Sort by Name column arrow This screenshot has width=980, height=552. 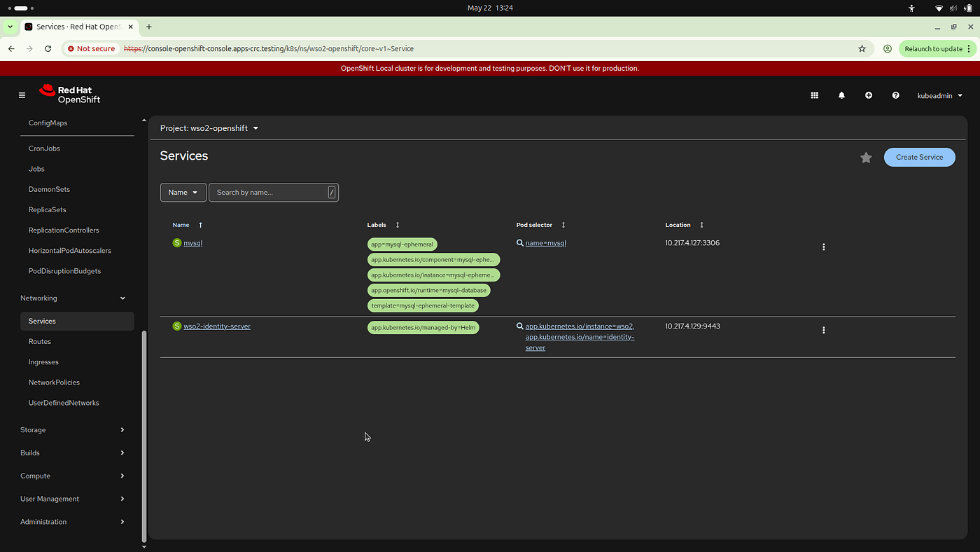point(201,225)
